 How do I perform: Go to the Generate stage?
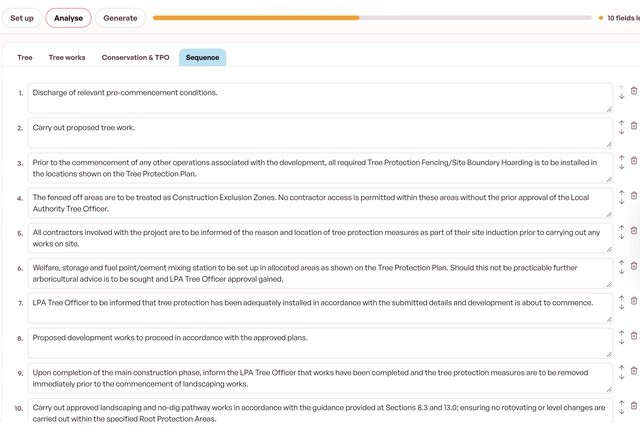pos(120,18)
